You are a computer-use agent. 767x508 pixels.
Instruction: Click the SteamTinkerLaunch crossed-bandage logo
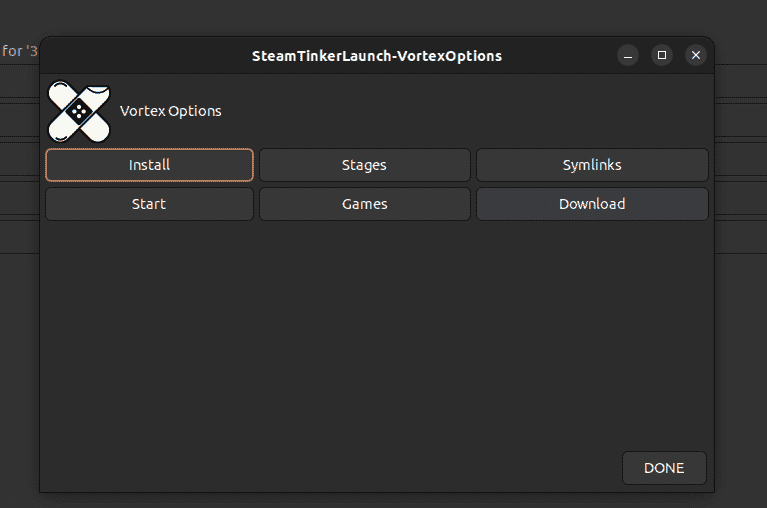(79, 111)
